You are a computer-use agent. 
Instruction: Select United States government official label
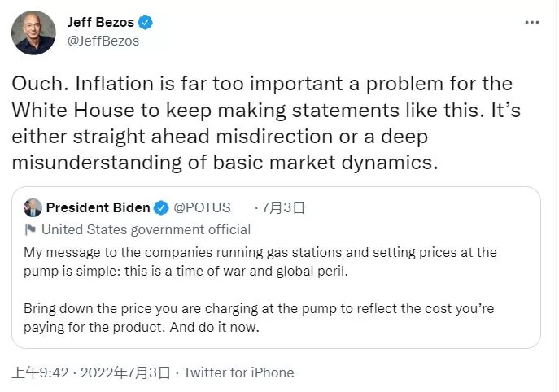point(146,230)
